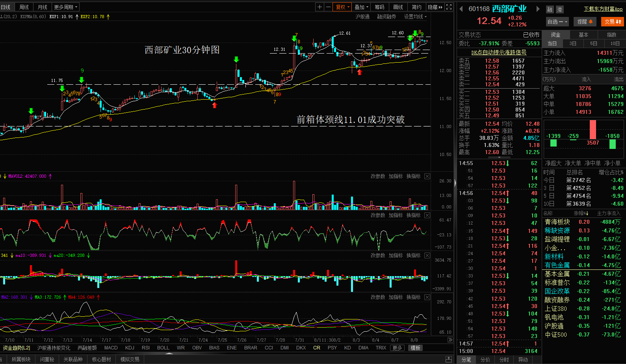Switch to 分价 price distribution tab

[x=485, y=360]
